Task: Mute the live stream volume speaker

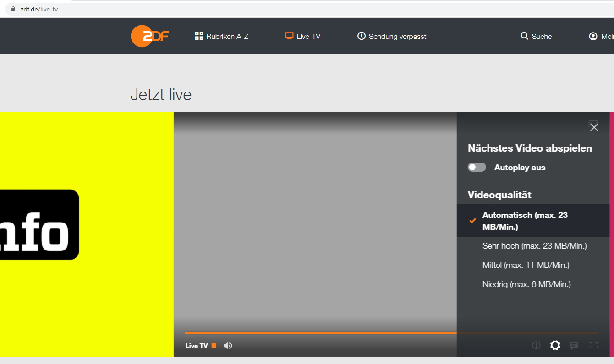Action: (x=228, y=346)
